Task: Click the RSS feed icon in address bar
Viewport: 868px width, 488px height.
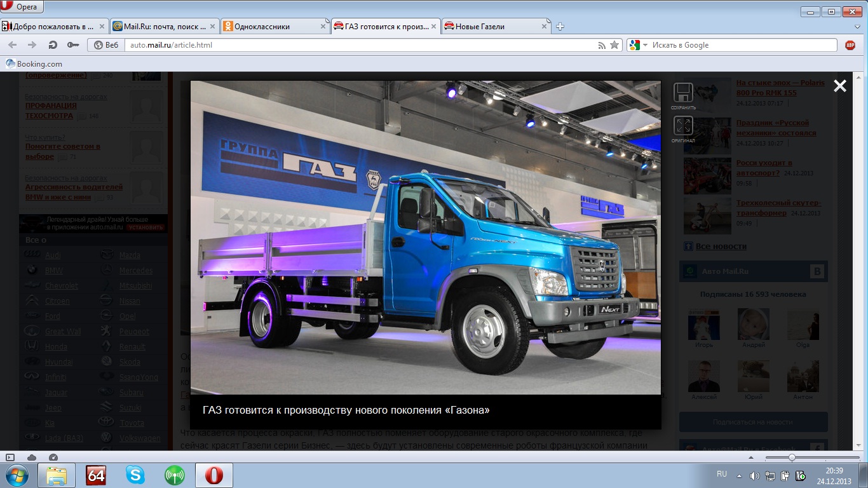Action: 602,45
